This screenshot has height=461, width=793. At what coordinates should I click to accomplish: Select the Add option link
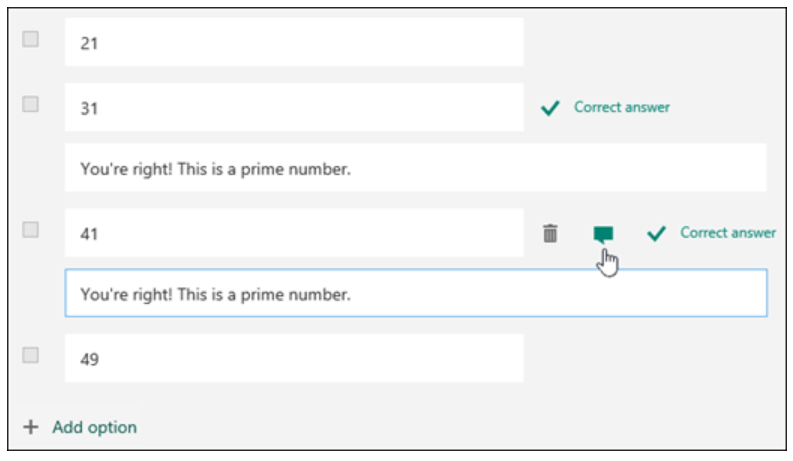pyautogui.click(x=95, y=427)
